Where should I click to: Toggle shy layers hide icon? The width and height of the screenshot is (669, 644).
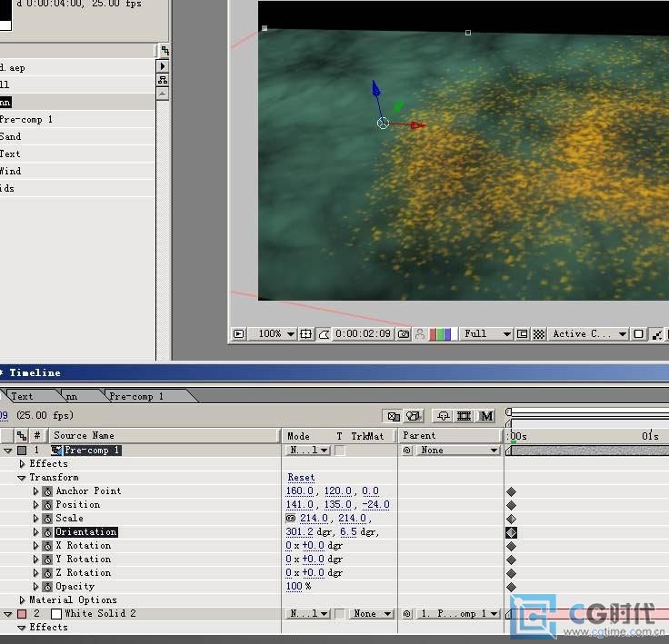[444, 416]
